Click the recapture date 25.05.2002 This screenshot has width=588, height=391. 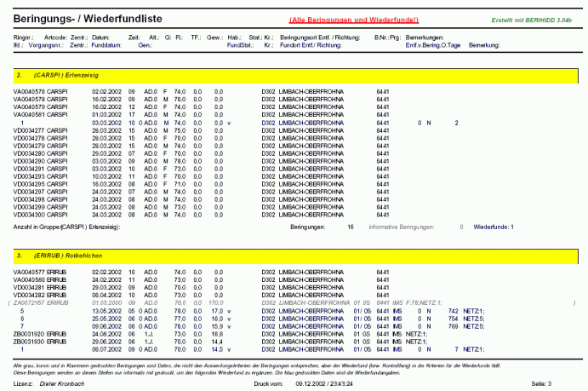pos(107,319)
